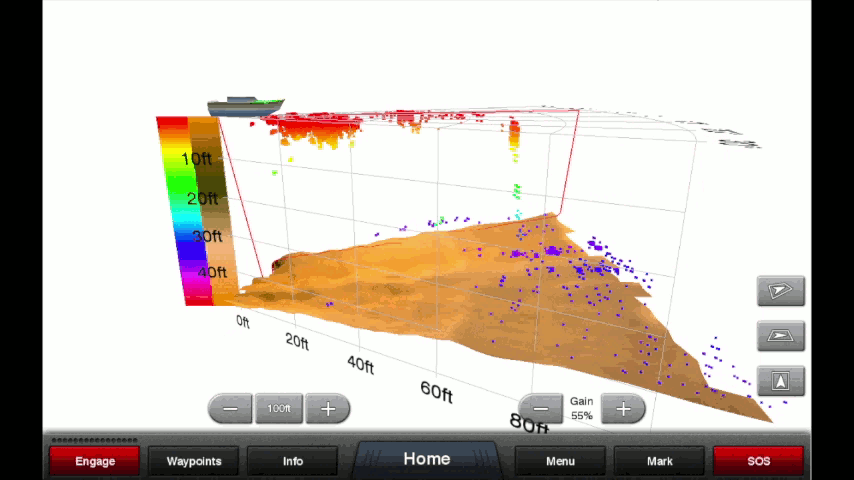
Task: Open the Waypoints screen
Action: 194,461
